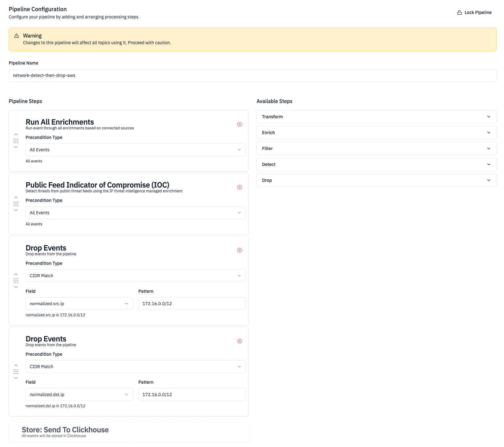The image size is (504, 447).
Task: Open the normalized.dst.ip Field dropdown
Action: click(79, 395)
